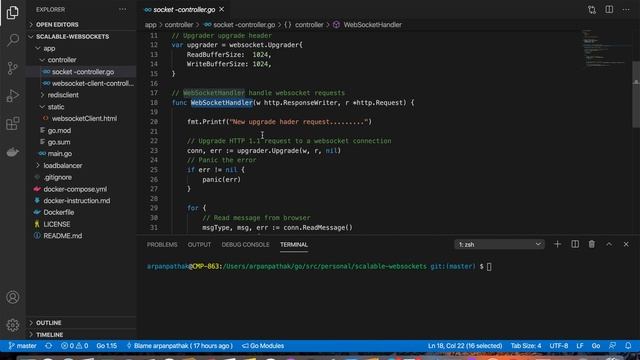Open Explorer more actions ellipsis
The width and height of the screenshot is (640, 360).
[x=122, y=9]
